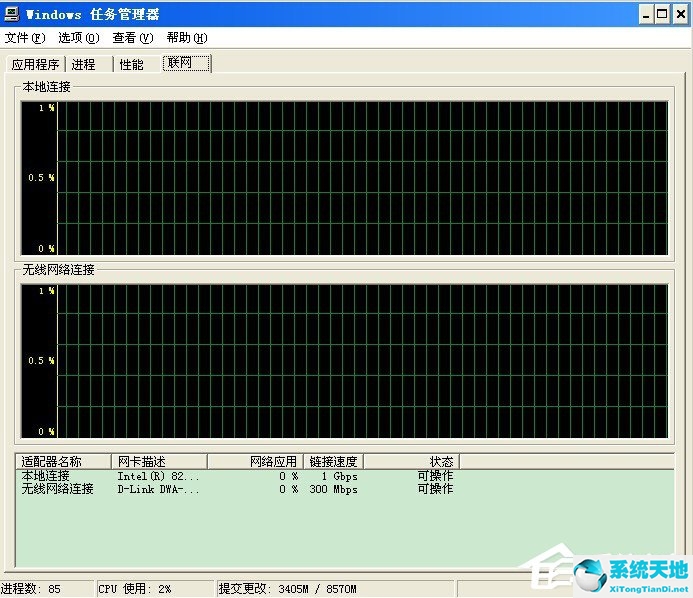Click the D-Link DWA-... description cell
The height and width of the screenshot is (598, 693).
158,489
